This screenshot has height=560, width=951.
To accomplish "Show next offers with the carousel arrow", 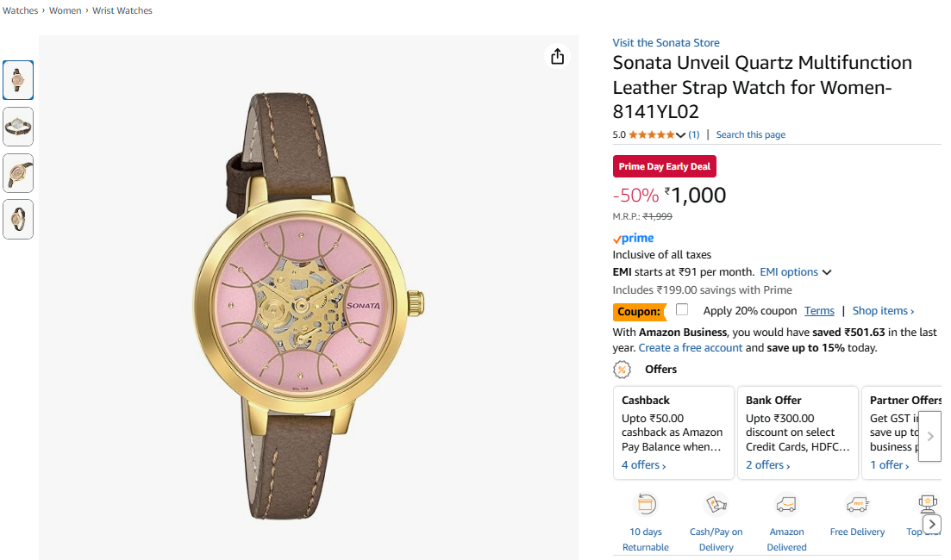I will click(x=929, y=437).
